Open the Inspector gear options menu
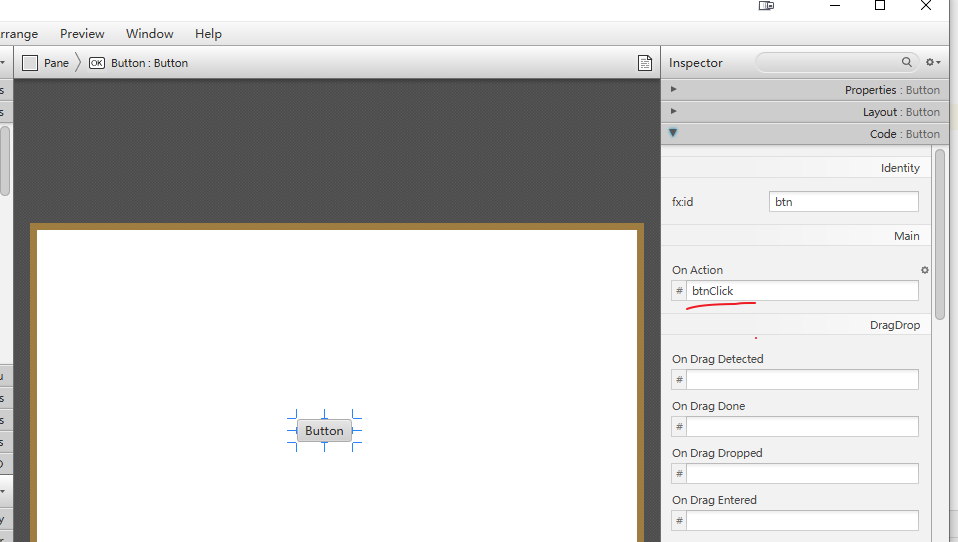This screenshot has height=542, width=958. tap(932, 63)
